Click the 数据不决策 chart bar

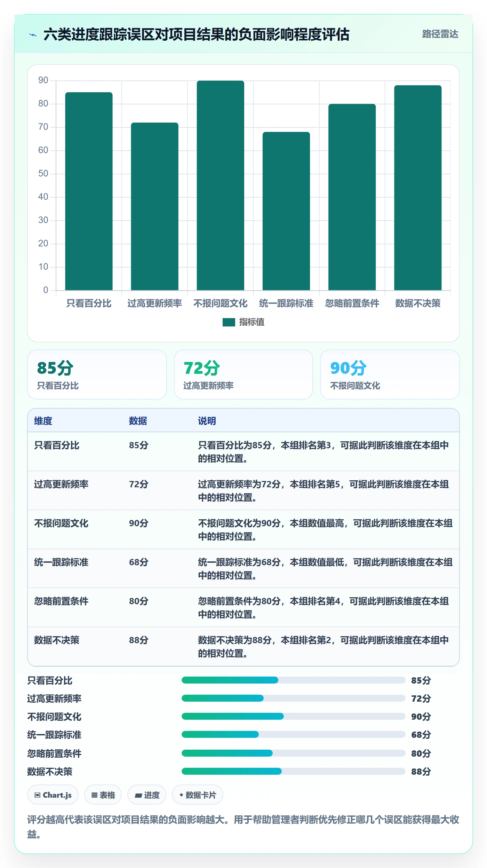418,188
